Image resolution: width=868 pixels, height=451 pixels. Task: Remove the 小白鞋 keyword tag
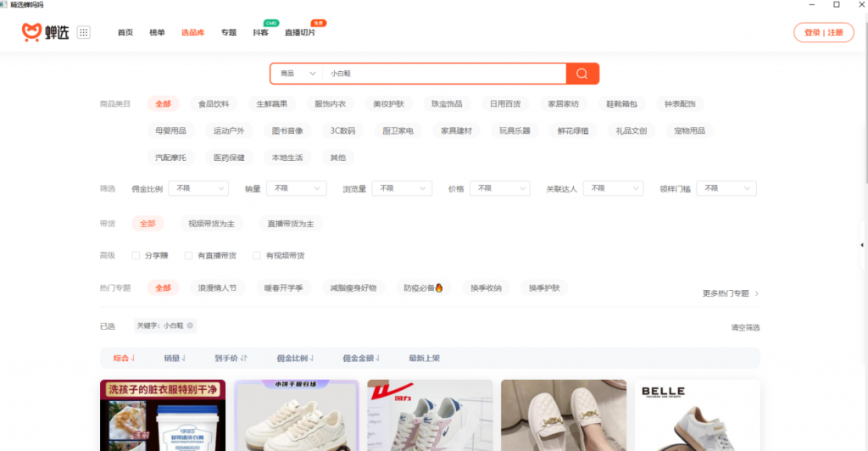pyautogui.click(x=190, y=326)
